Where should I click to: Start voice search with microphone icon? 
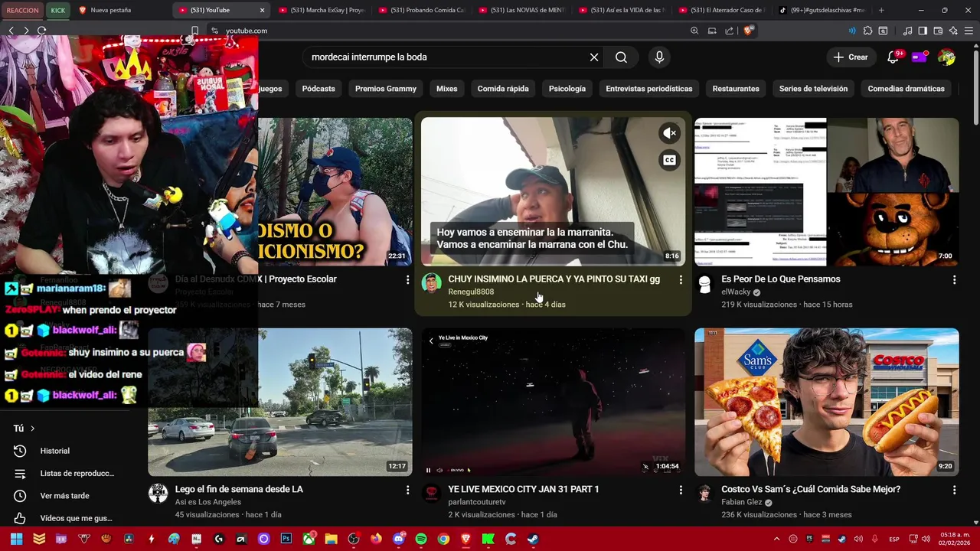click(659, 57)
